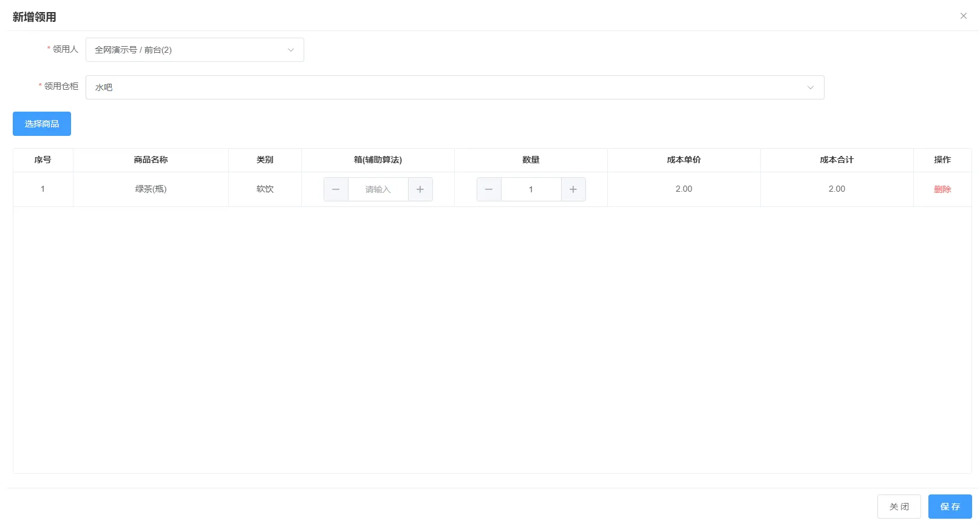Open the 领用人 dropdown
The width and height of the screenshot is (980, 526).
(x=194, y=50)
